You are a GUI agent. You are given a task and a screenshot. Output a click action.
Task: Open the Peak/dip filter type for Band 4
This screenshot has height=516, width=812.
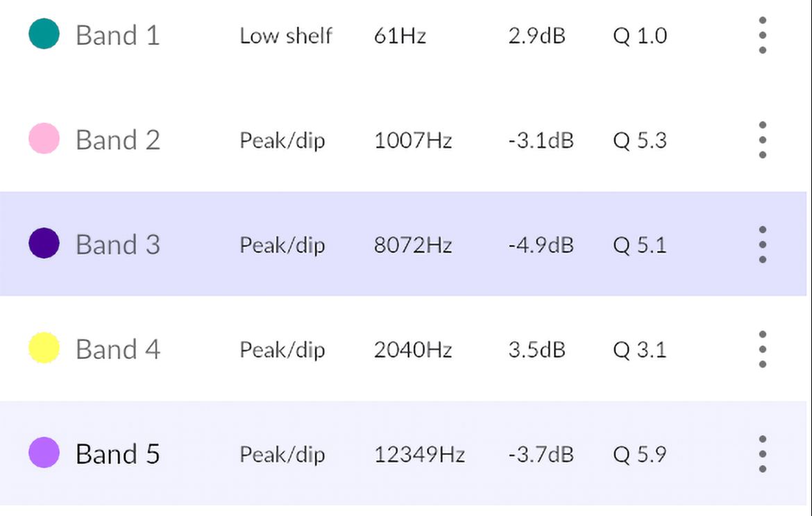coord(282,350)
